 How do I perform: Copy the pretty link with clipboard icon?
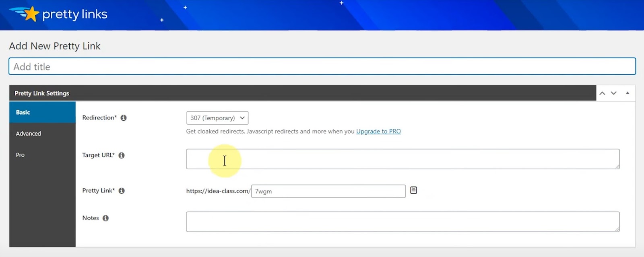[x=413, y=190]
